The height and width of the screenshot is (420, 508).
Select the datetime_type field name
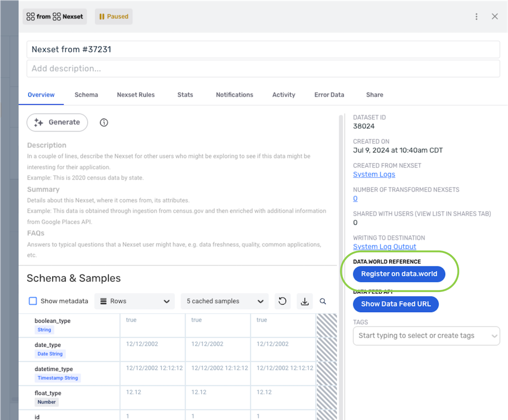pyautogui.click(x=54, y=369)
